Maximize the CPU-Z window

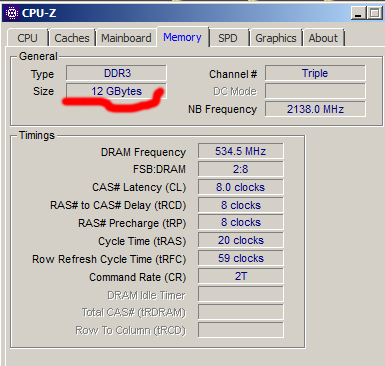(x=374, y=13)
